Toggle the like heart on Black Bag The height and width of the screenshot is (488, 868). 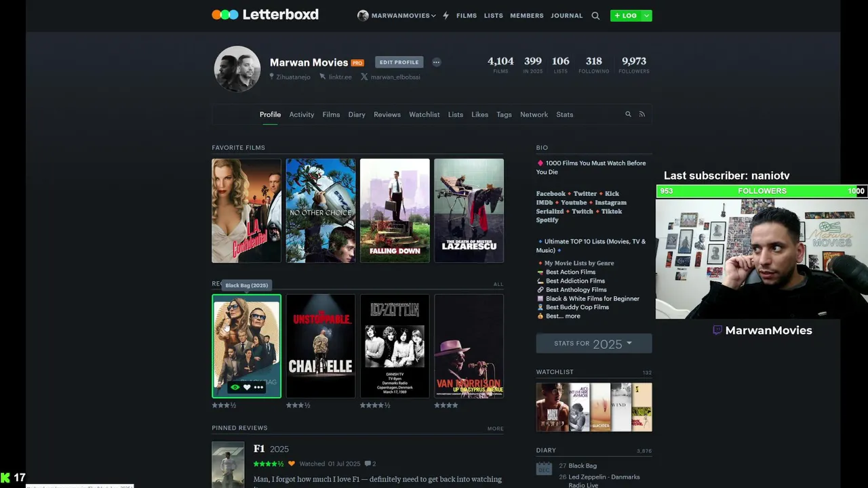247,387
